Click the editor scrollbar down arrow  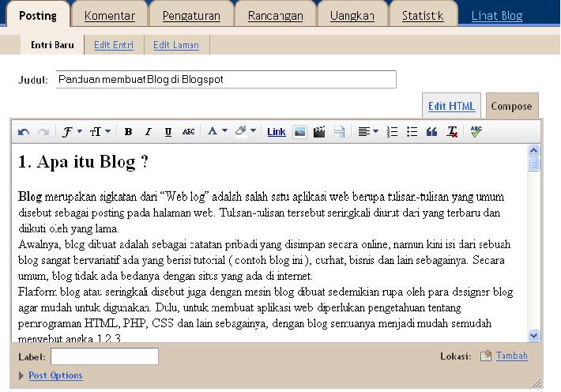coord(533,335)
